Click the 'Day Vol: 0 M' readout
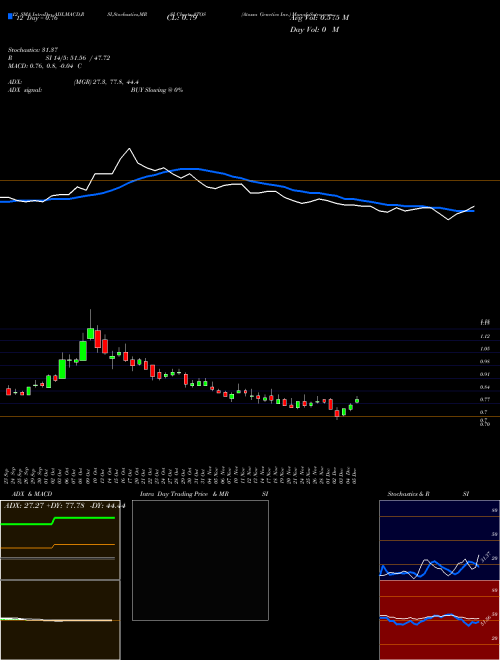The height and width of the screenshot is (660, 500). 314,29
